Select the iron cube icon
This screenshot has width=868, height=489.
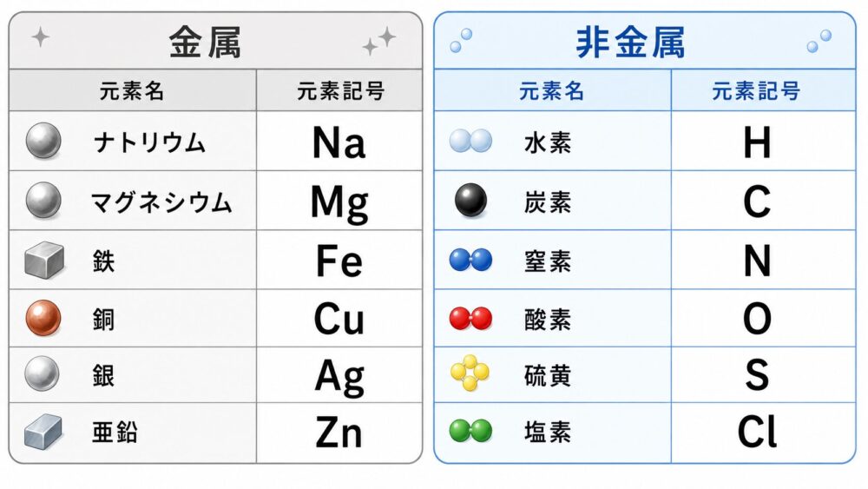coord(44,260)
